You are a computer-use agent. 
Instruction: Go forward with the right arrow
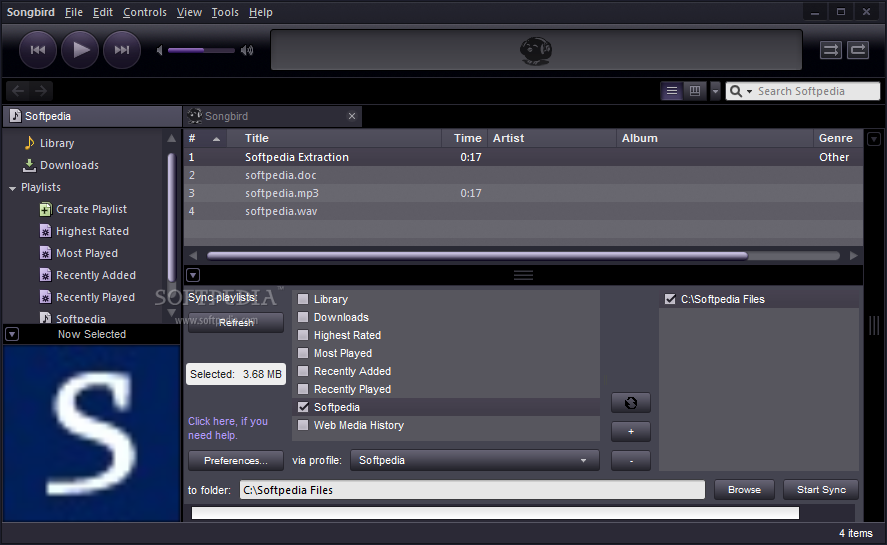[x=41, y=91]
